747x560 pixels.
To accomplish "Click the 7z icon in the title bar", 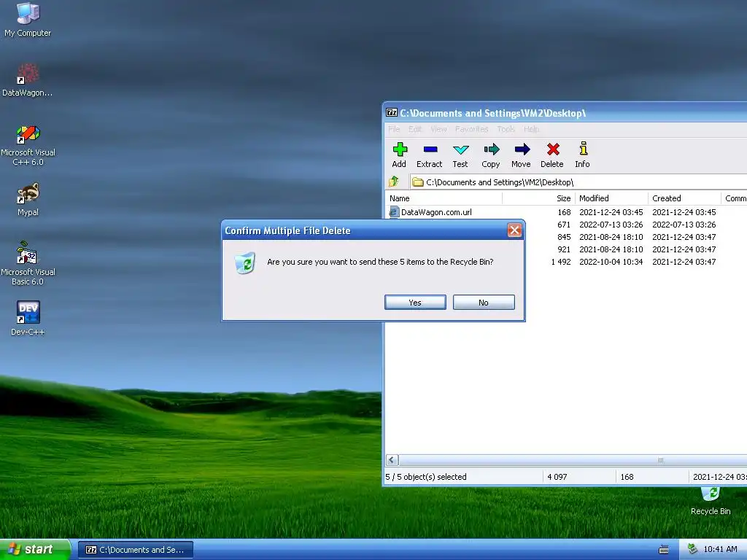I will [x=392, y=112].
